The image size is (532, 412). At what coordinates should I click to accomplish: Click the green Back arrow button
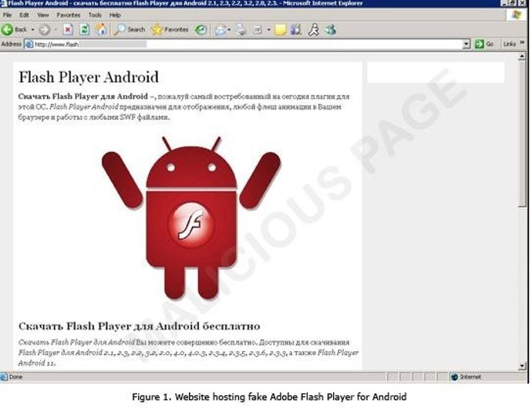click(8, 30)
